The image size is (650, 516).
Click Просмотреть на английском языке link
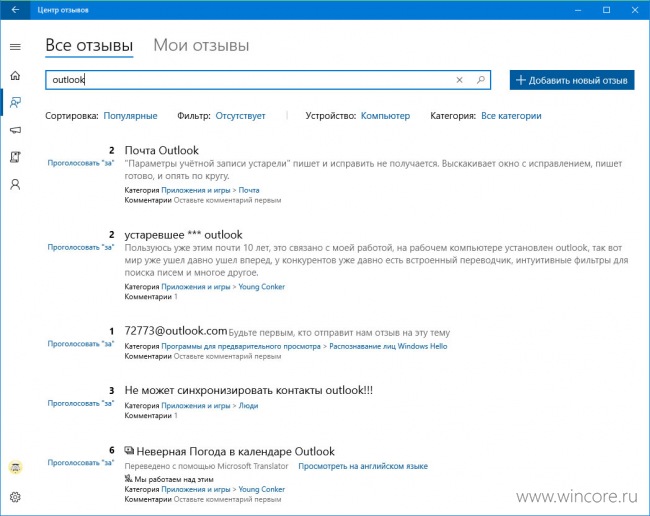click(363, 466)
